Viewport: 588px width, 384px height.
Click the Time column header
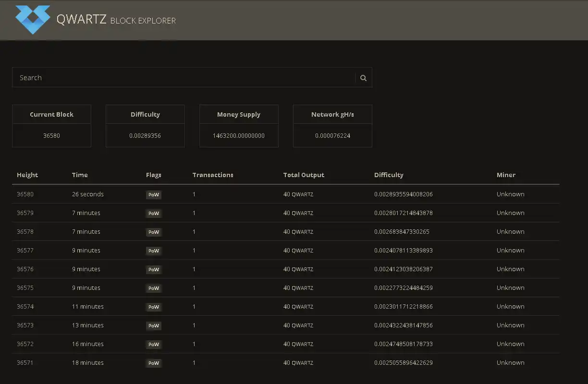click(80, 175)
